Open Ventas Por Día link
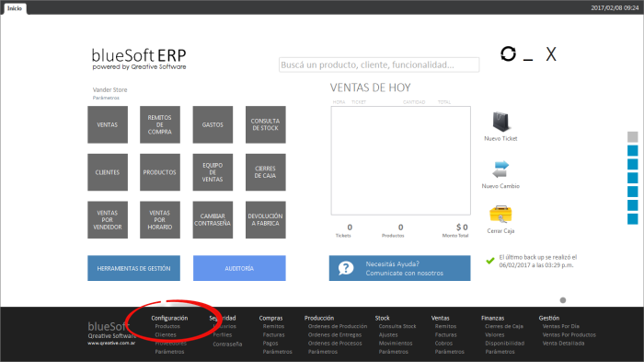The image size is (644, 362). coord(560,326)
